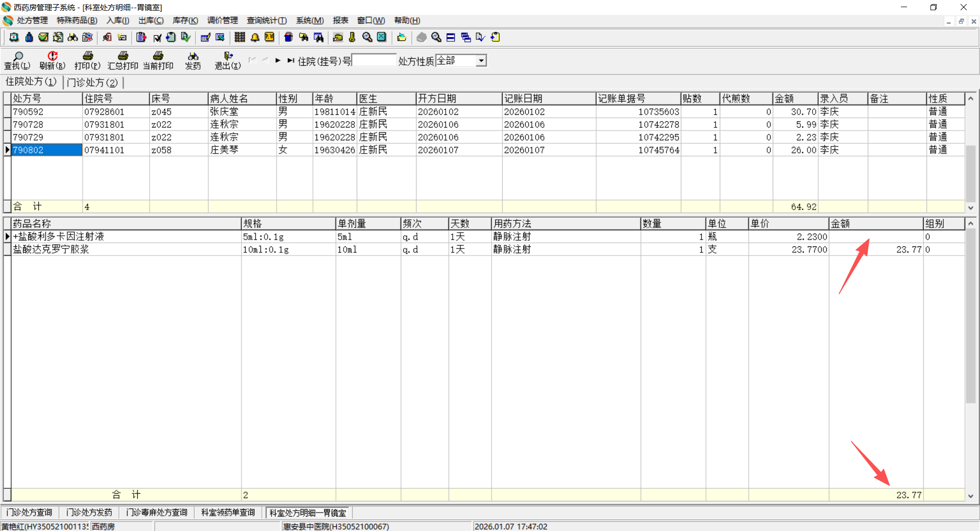This screenshot has height=531, width=980.
Task: Open the 入库(I) menu
Action: click(x=118, y=20)
